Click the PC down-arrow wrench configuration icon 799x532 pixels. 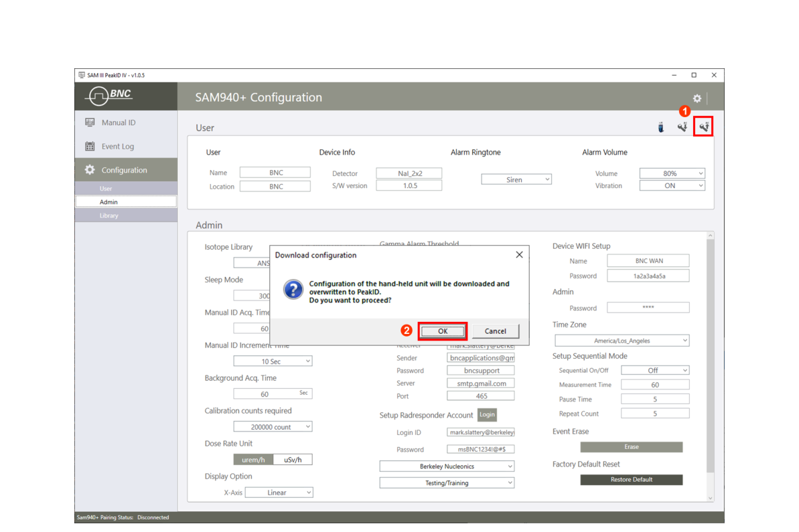point(682,126)
